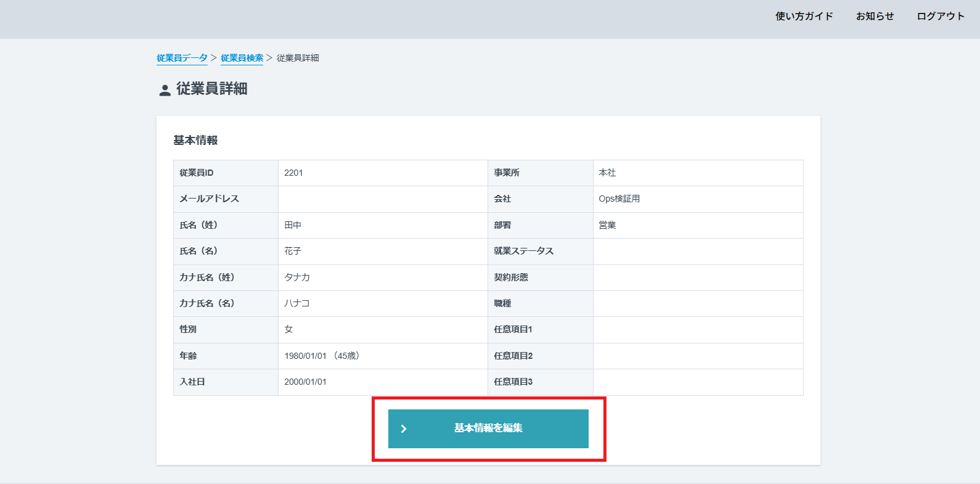Click the last name value 田中
Image resolution: width=980 pixels, height=484 pixels.
coord(293,226)
